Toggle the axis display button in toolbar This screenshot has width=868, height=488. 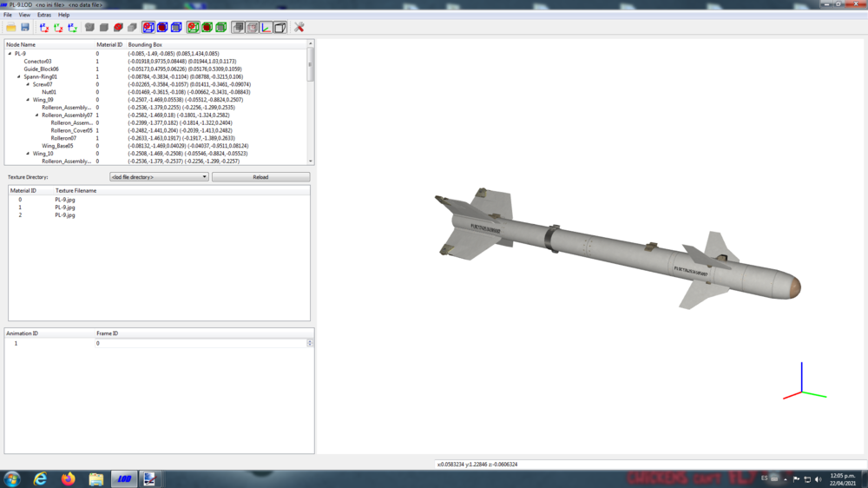click(x=266, y=27)
